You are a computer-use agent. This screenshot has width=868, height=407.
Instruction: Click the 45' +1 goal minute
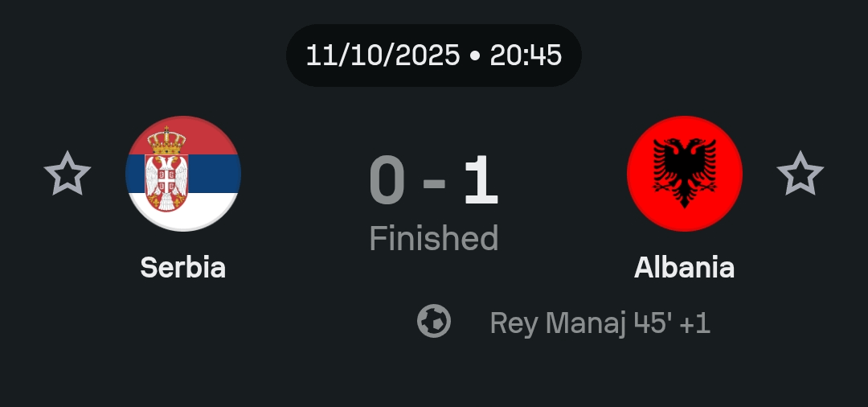coord(672,323)
